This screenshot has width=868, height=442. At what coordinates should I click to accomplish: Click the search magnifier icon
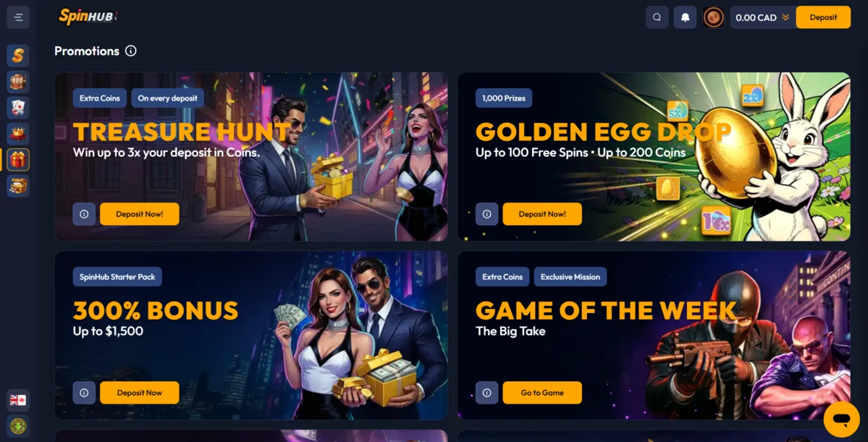[657, 17]
